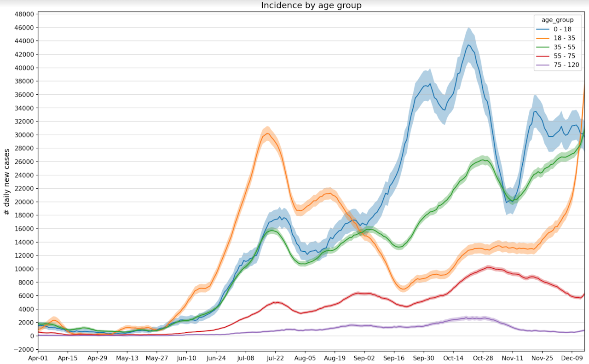Click the '−2000' y-axis tick label
Screen dimensions: 589x364
[24, 349]
